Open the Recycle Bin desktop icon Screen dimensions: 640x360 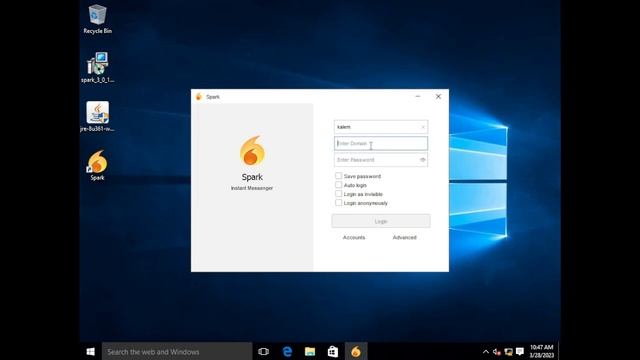(97, 19)
